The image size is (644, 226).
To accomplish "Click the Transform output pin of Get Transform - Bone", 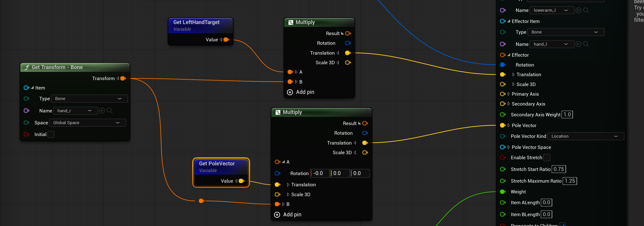I will 123,78.
